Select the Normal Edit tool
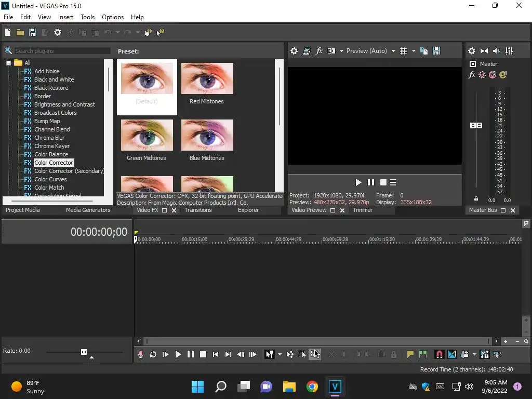This screenshot has height=399, width=532. pos(269,354)
